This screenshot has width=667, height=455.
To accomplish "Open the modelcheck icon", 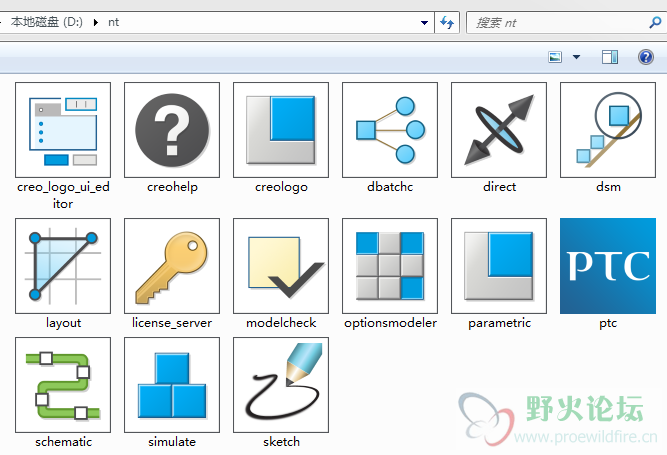I will [x=281, y=266].
